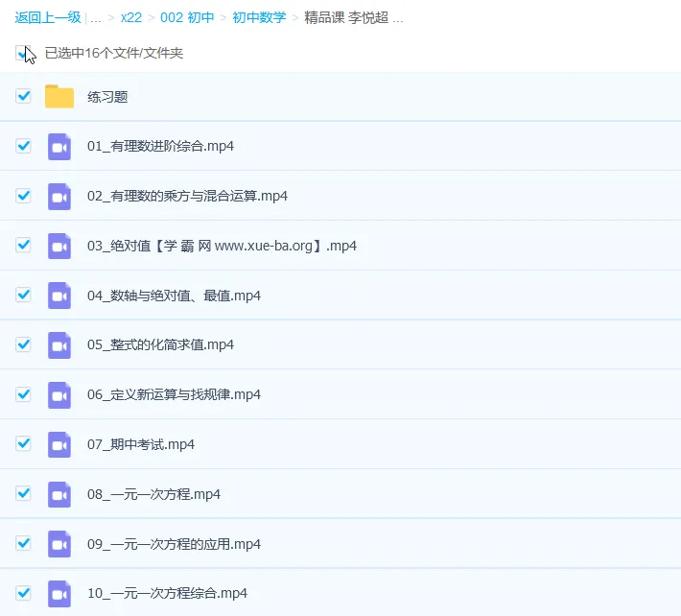Click video icon for 08_一元一次方程.mp4
The height and width of the screenshot is (616, 681).
pos(59,494)
